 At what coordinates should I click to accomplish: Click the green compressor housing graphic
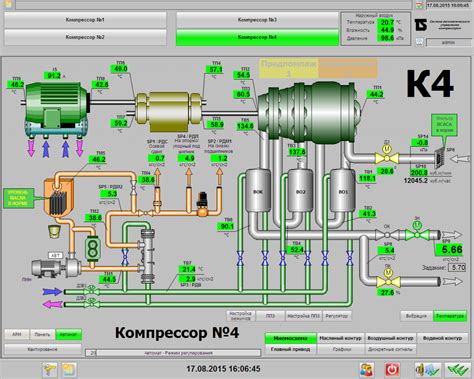(x=308, y=112)
